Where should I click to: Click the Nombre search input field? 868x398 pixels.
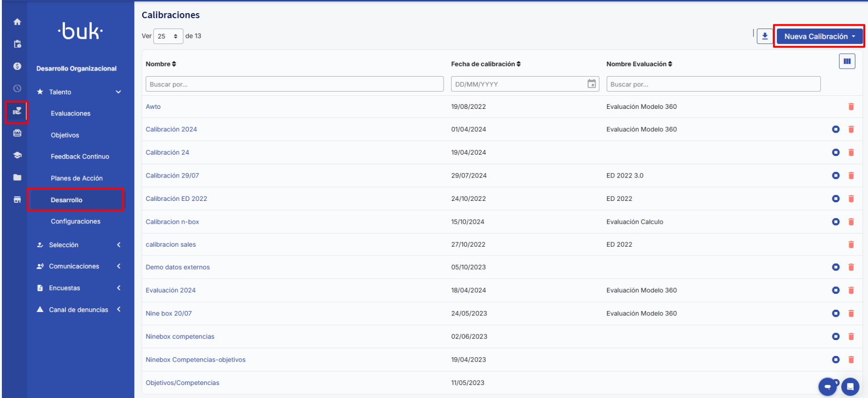coord(294,84)
